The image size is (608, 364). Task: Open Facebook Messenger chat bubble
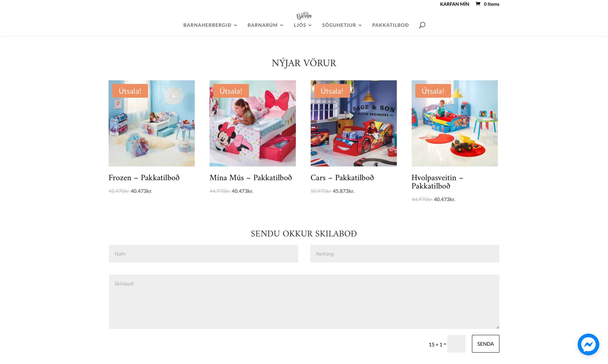588,344
